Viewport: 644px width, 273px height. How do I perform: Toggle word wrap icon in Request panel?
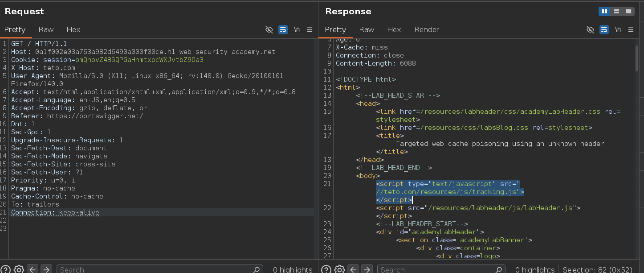(283, 30)
